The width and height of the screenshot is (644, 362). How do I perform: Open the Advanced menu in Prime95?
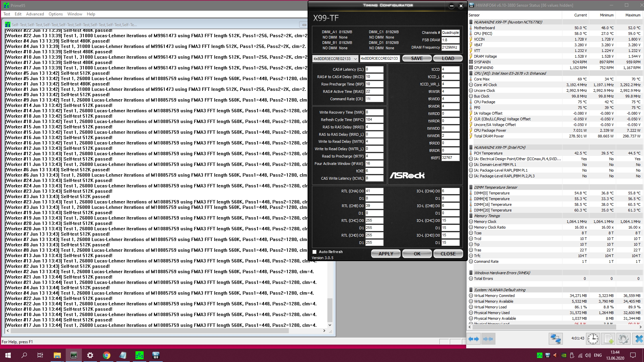[35, 14]
